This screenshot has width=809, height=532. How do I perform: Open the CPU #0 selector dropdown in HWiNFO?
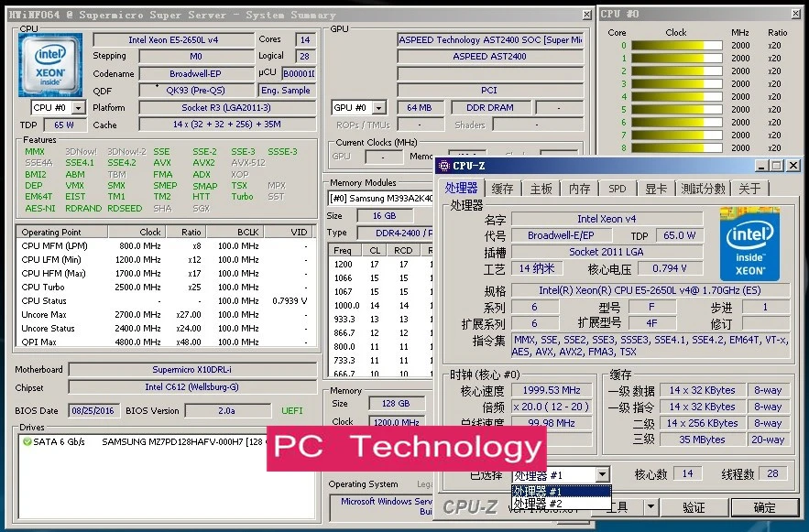click(x=79, y=108)
